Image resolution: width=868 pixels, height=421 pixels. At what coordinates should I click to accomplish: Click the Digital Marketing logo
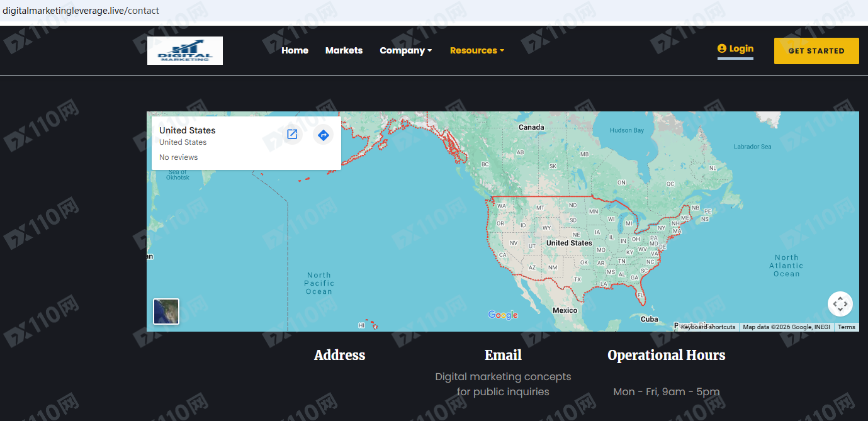pyautogui.click(x=185, y=50)
